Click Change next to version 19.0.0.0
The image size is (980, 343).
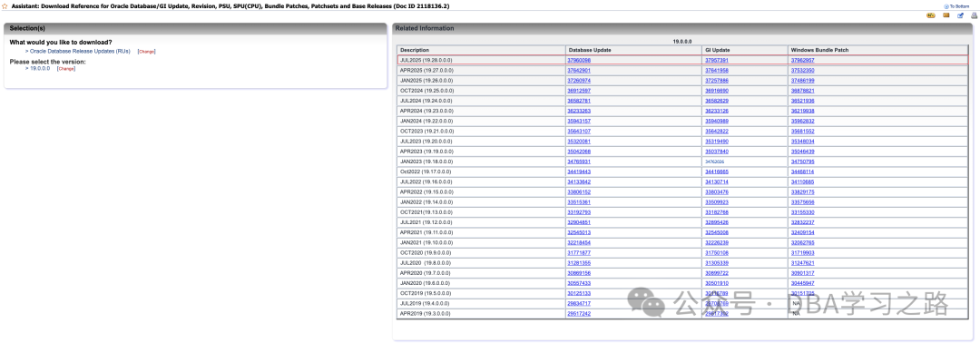click(66, 69)
